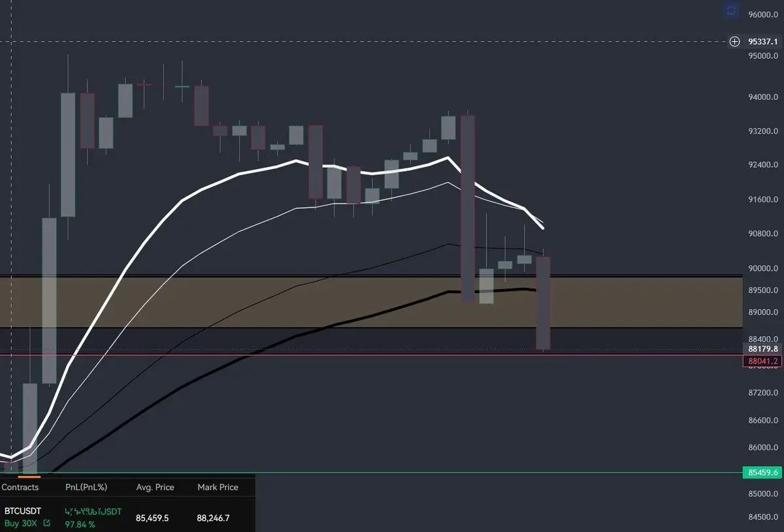The height and width of the screenshot is (532, 784).
Task: Click the 84500.0 axis price label
Action: [763, 517]
